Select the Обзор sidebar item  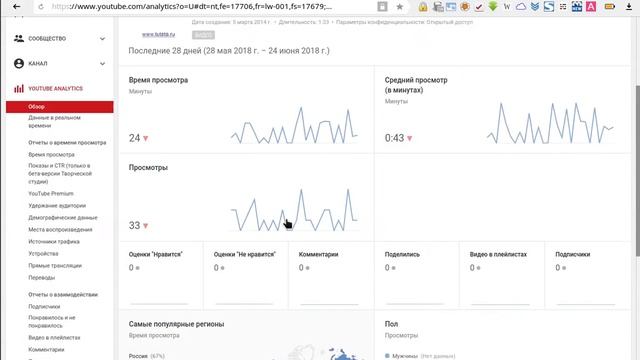point(60,107)
